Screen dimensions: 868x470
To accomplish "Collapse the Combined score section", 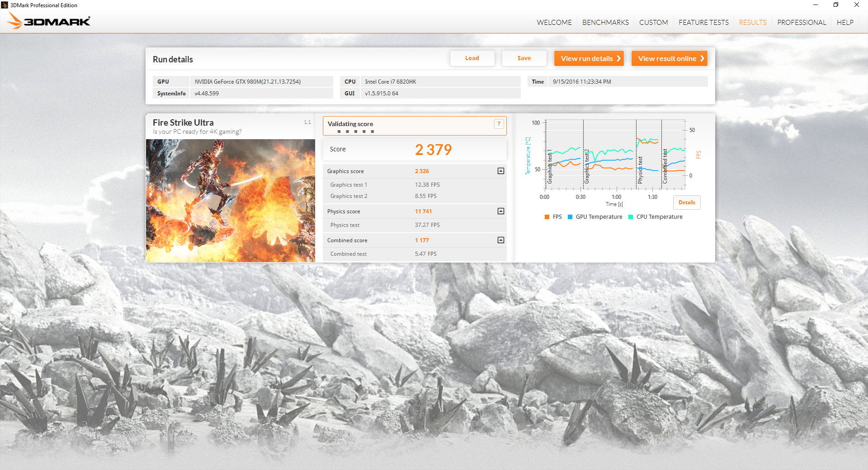I will pos(500,240).
